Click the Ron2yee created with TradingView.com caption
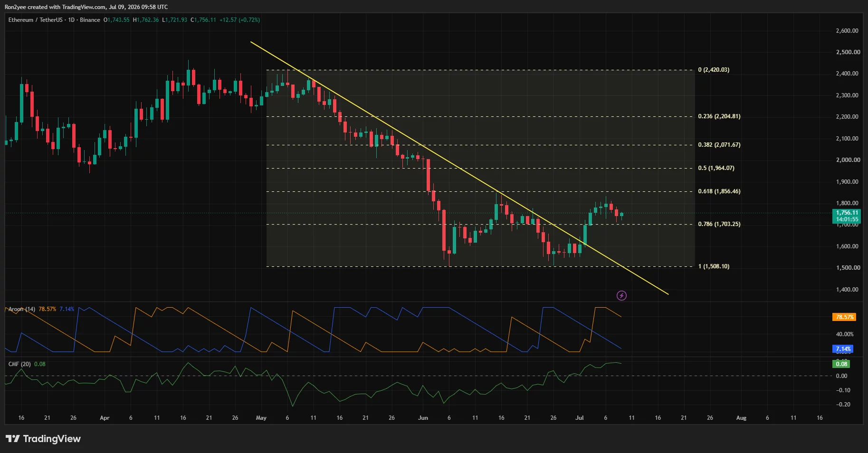Image resolution: width=868 pixels, height=453 pixels. click(x=86, y=7)
